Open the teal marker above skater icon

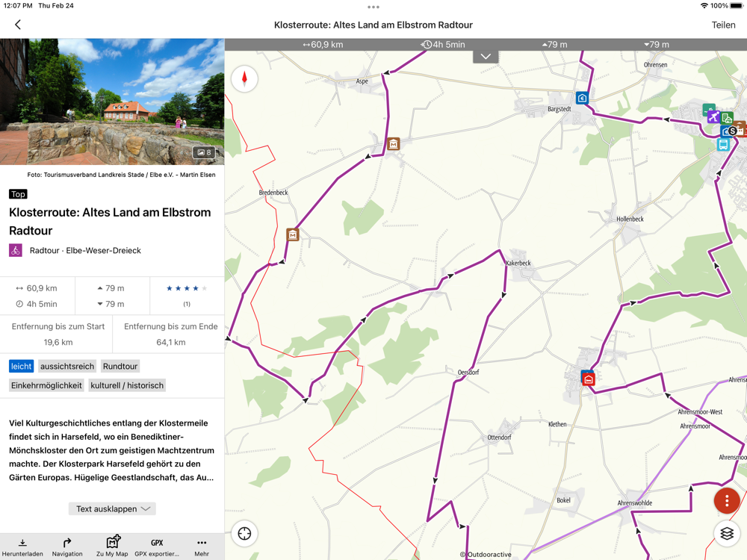[708, 109]
